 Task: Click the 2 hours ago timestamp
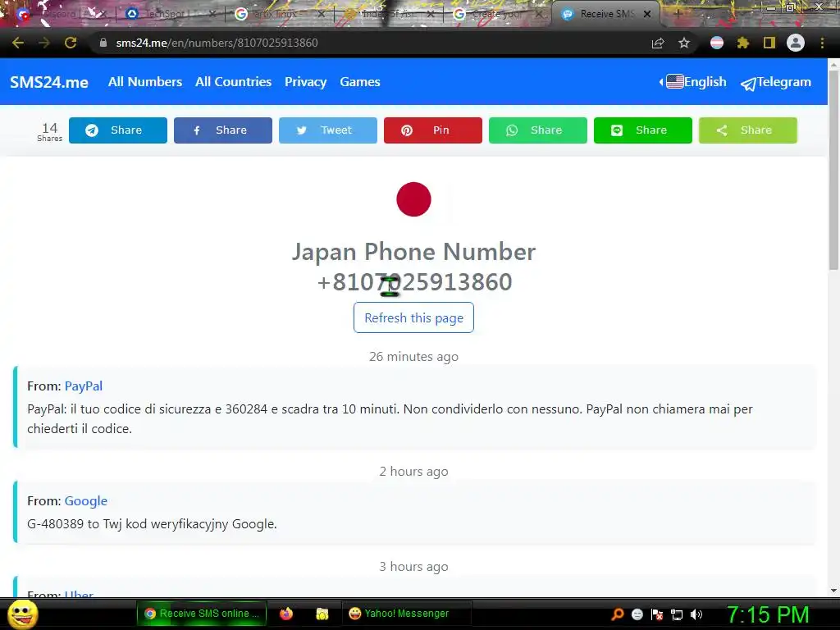pyautogui.click(x=413, y=472)
